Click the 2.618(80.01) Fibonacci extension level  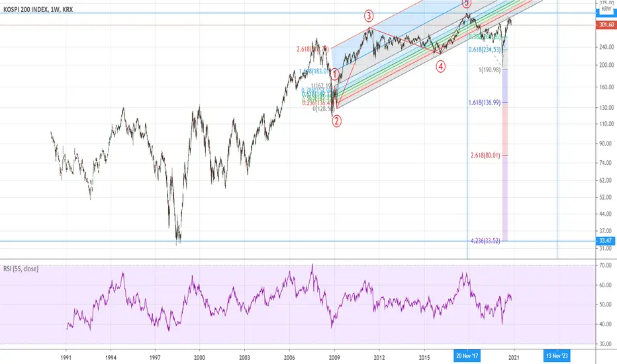485,156
